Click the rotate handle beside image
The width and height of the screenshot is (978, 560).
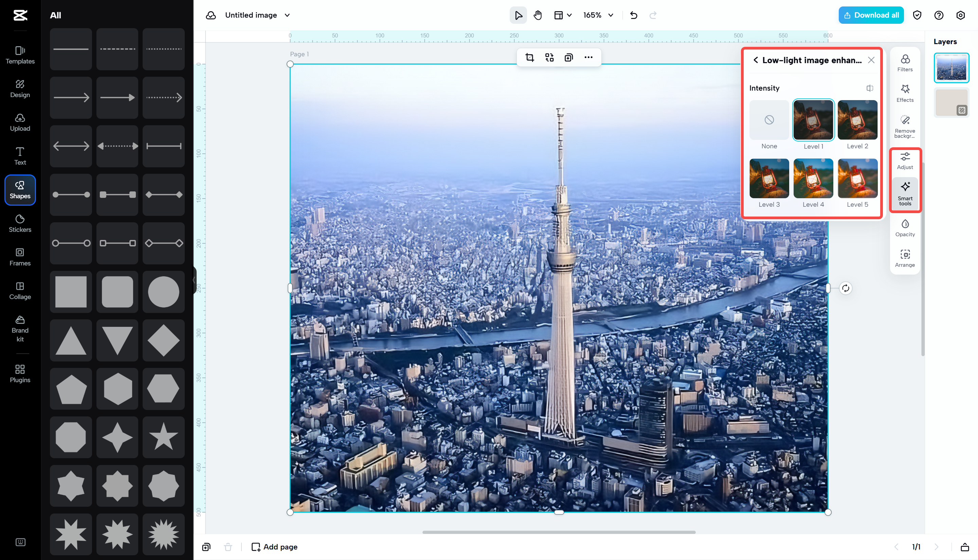(x=846, y=288)
